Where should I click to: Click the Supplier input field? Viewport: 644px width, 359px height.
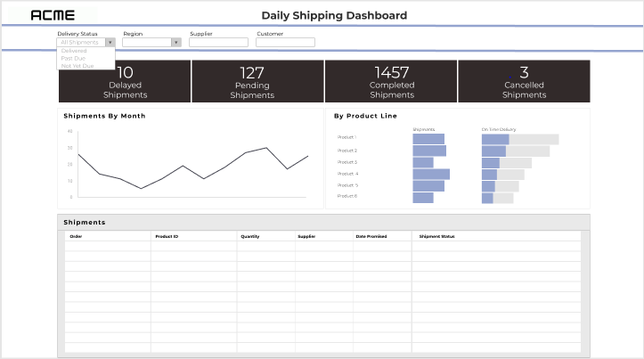(218, 42)
